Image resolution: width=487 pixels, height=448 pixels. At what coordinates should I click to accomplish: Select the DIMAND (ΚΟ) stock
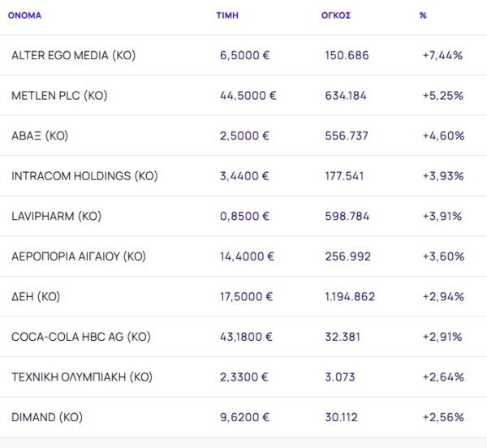click(47, 417)
